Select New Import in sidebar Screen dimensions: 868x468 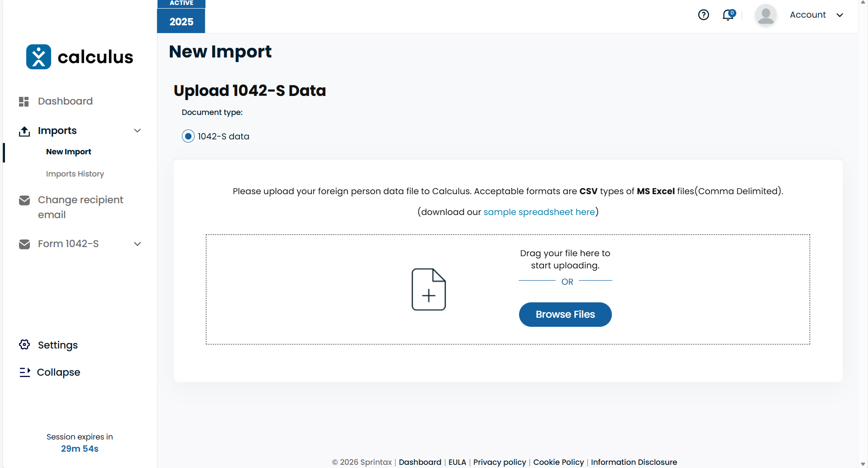pyautogui.click(x=69, y=152)
